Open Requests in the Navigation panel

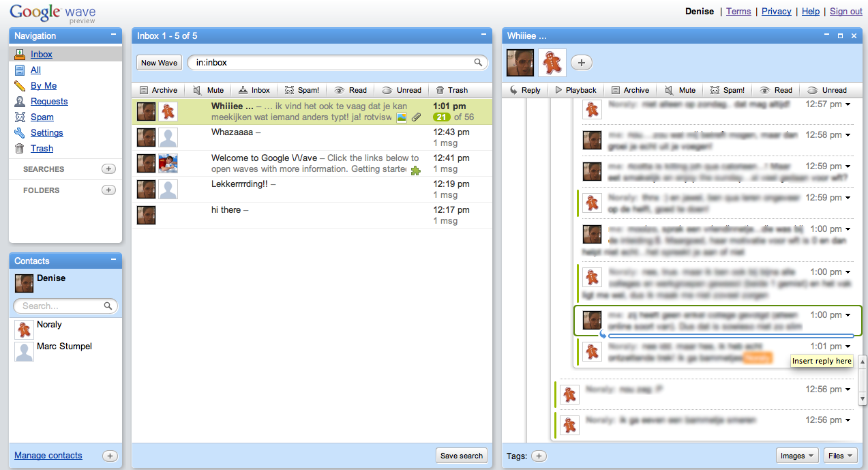coord(49,102)
